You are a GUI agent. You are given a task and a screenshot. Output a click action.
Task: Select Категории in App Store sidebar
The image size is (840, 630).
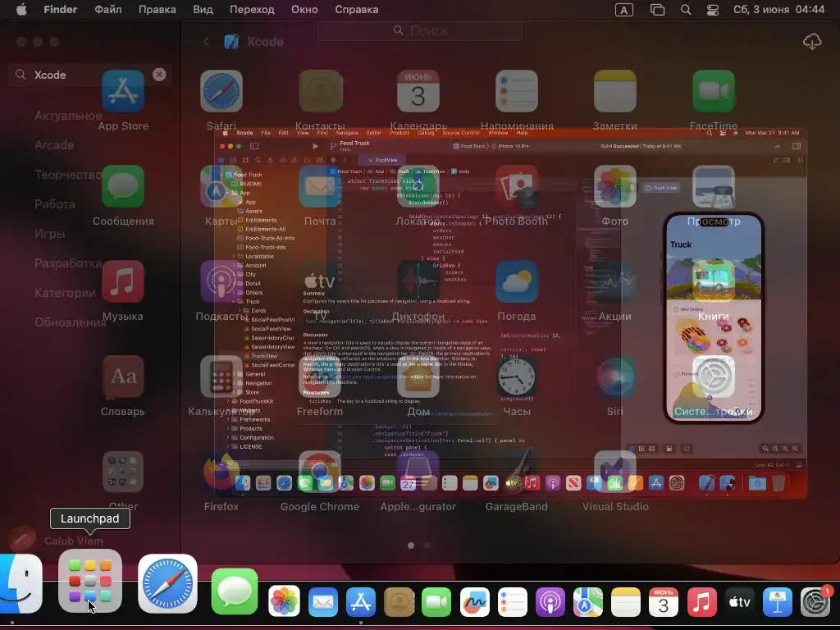pyautogui.click(x=66, y=293)
